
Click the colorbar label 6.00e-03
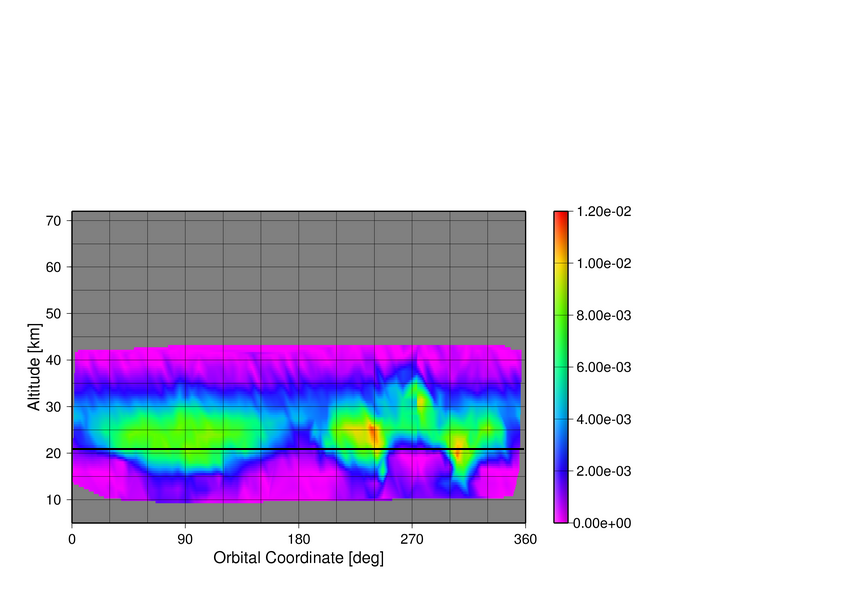(x=604, y=367)
